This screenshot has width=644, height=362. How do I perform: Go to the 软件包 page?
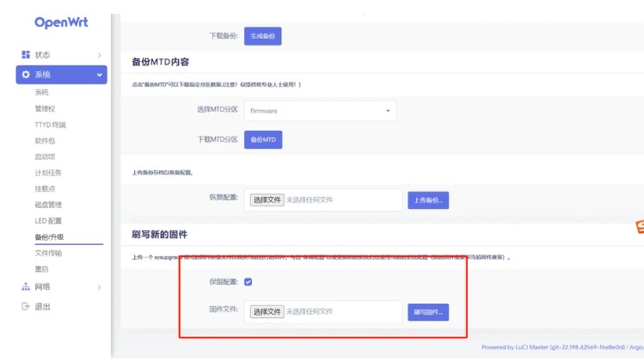(x=45, y=140)
